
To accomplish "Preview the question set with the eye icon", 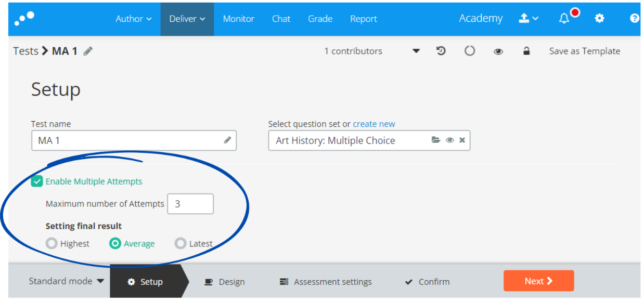I will click(449, 140).
